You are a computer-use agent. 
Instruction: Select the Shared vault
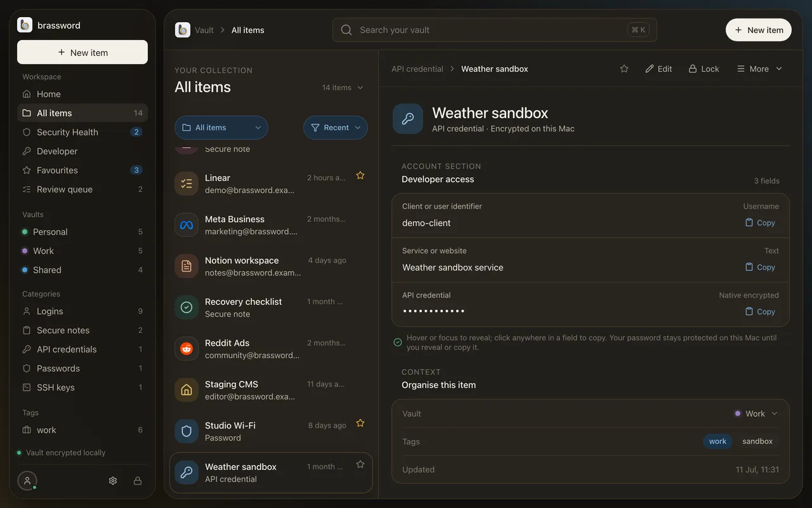tap(82, 270)
